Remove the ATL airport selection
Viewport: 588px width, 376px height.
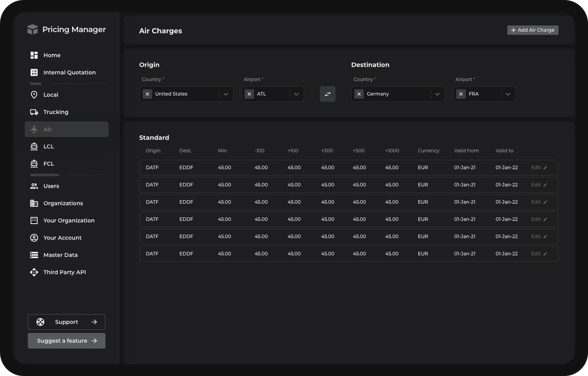249,94
